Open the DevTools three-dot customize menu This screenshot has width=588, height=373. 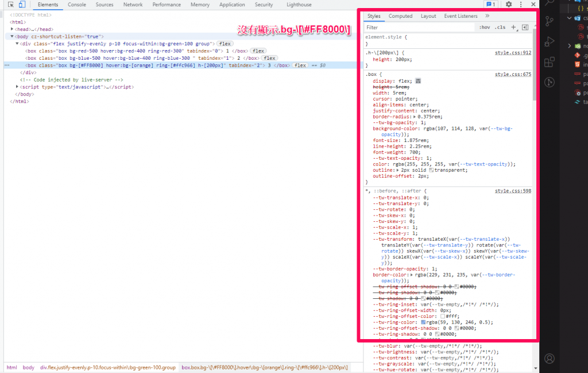click(x=521, y=4)
